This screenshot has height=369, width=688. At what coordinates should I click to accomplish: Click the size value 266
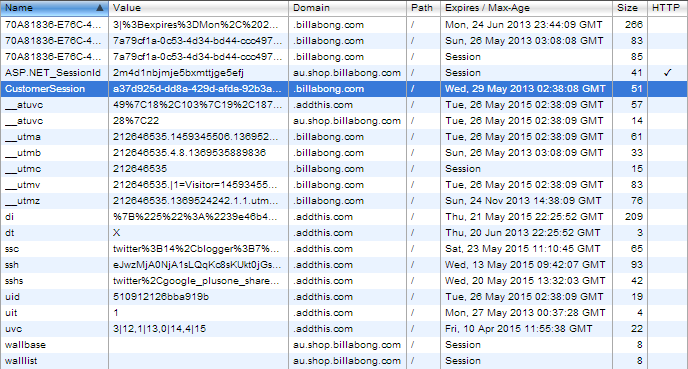tap(634, 25)
